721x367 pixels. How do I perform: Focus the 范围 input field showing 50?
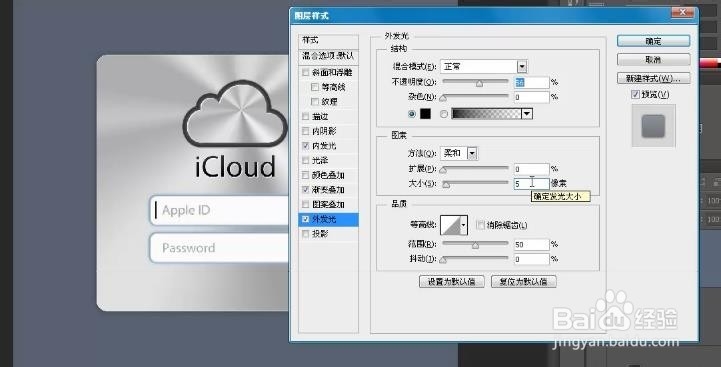coord(532,244)
